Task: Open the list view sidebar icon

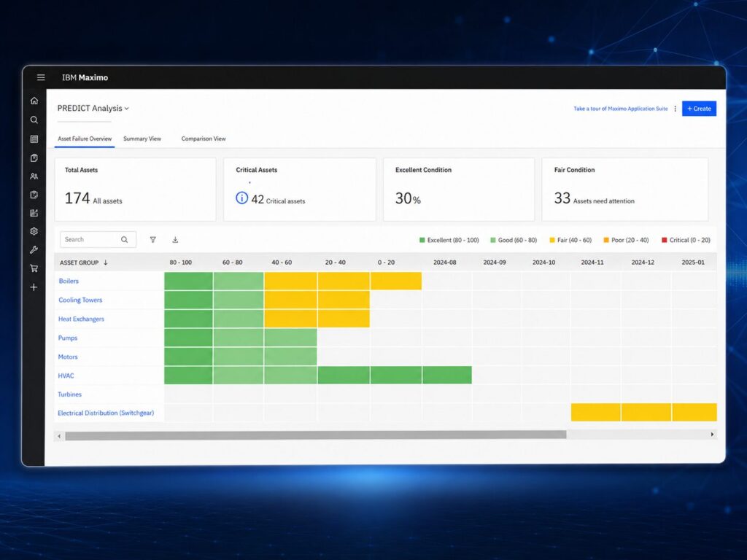Action: 34,139
